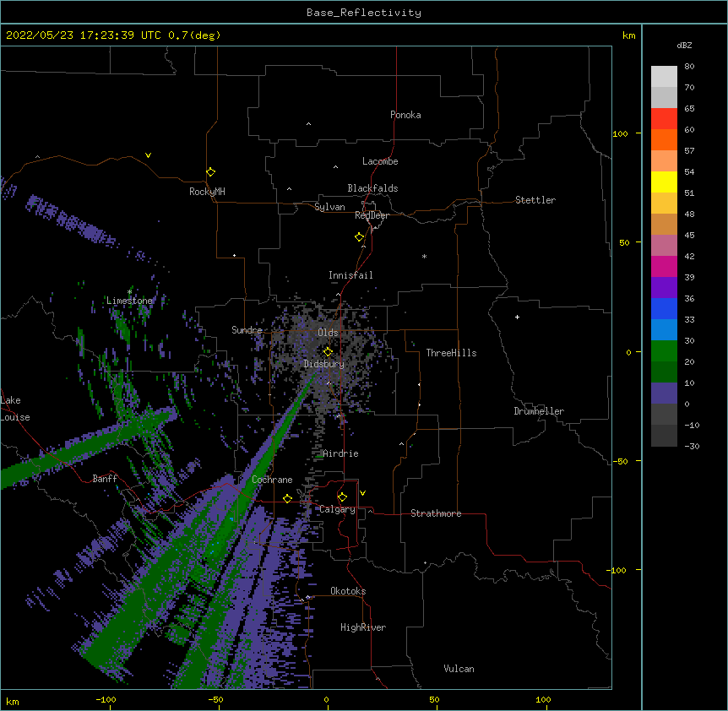The image size is (728, 711).
Task: Click the ThreeHills label
Action: tap(451, 353)
